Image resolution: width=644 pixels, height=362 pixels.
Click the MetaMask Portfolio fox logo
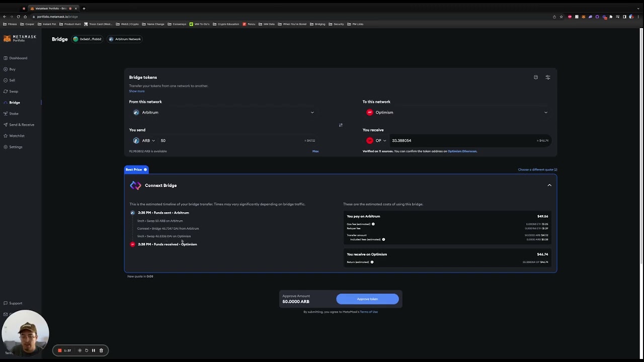pyautogui.click(x=8, y=39)
